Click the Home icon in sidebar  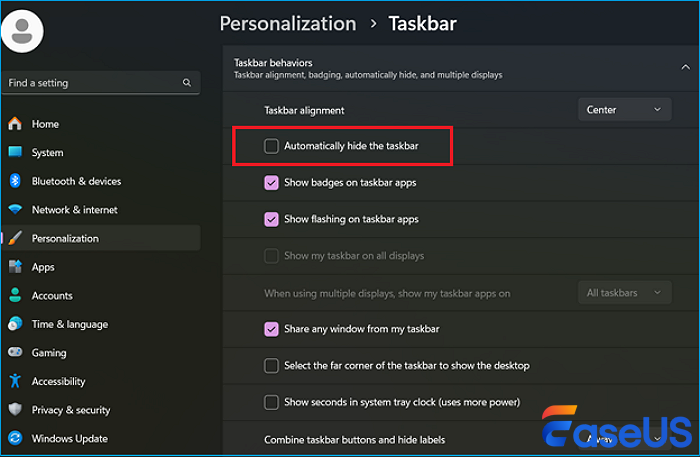(x=15, y=124)
